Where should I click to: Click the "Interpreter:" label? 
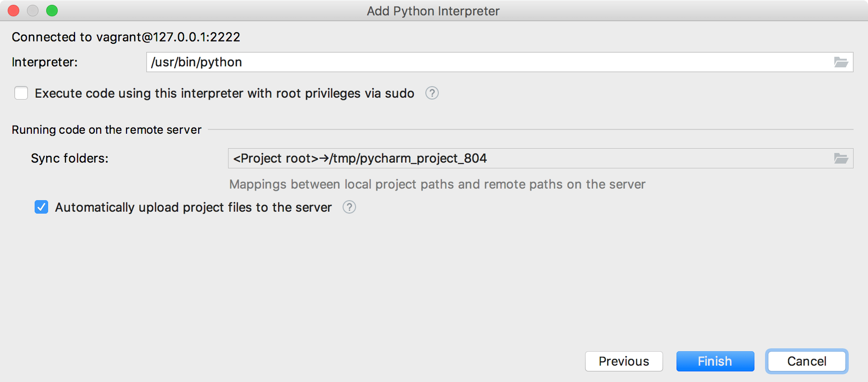pyautogui.click(x=45, y=62)
